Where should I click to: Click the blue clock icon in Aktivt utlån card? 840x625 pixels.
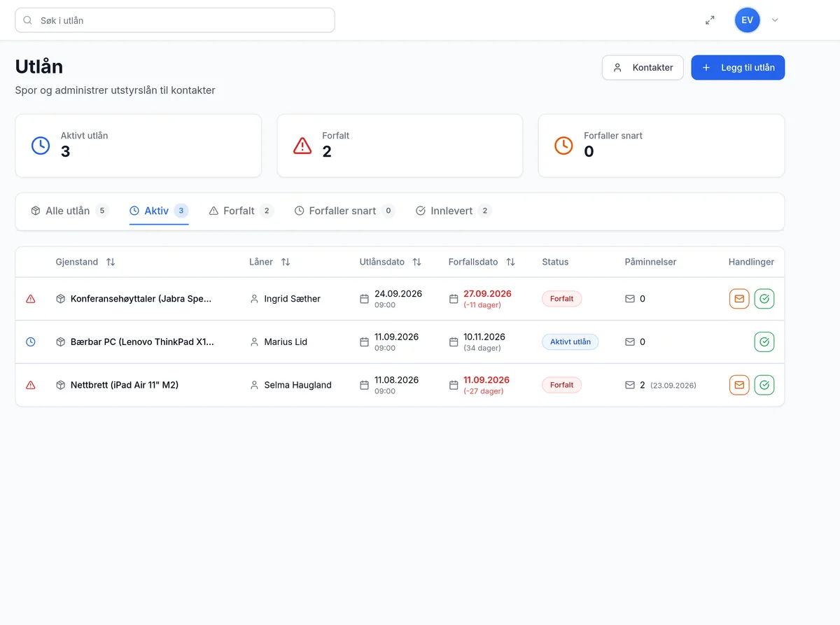pyautogui.click(x=41, y=146)
